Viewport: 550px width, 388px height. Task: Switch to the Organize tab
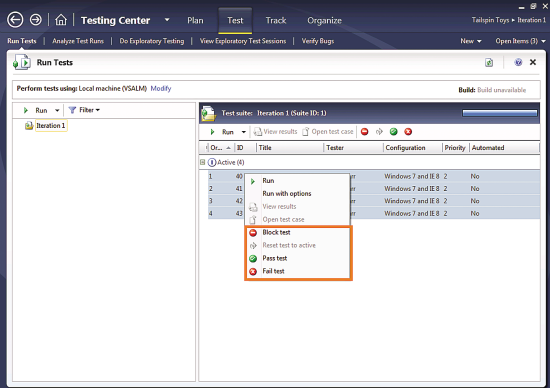click(x=324, y=21)
